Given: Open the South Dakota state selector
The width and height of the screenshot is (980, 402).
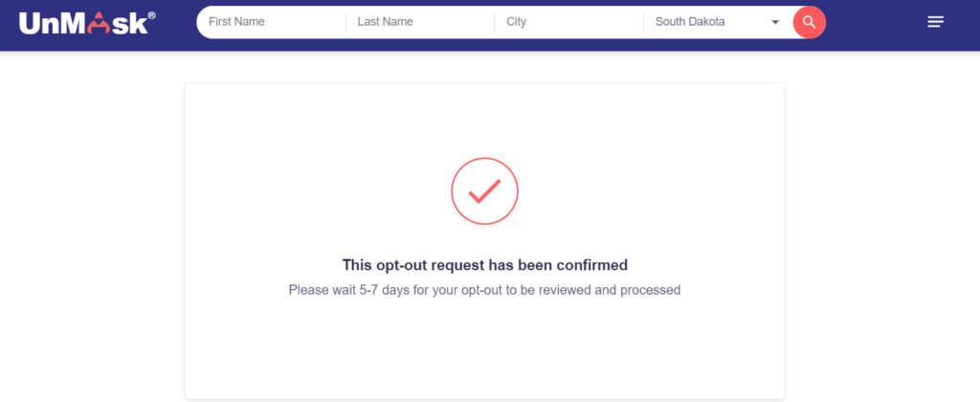Looking at the screenshot, I should [x=717, y=23].
